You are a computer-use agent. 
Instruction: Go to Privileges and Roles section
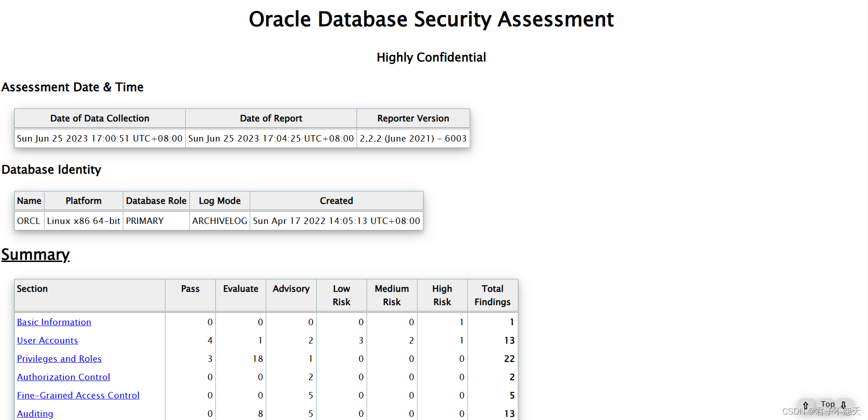pos(59,359)
